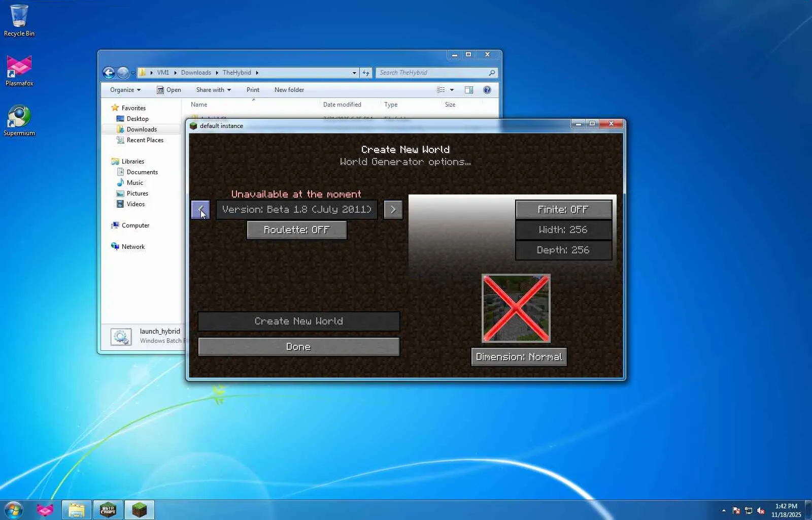The width and height of the screenshot is (812, 520).
Task: Open the Music library
Action: 135,183
